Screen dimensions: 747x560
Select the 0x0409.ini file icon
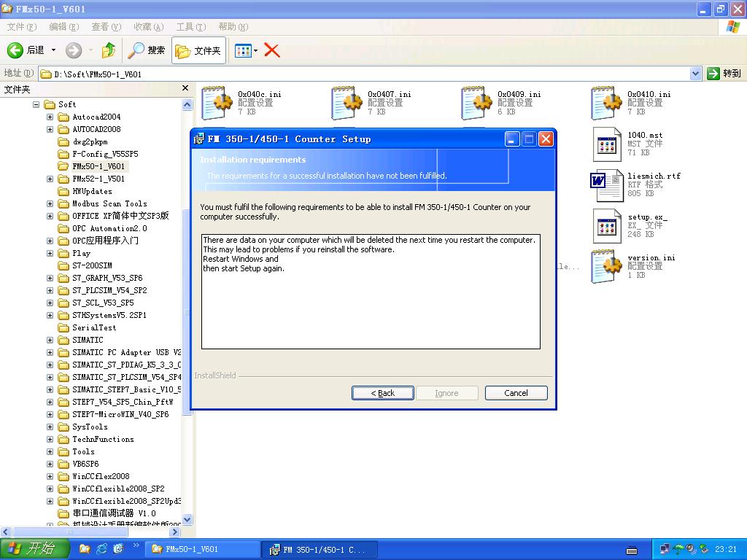coord(476,102)
